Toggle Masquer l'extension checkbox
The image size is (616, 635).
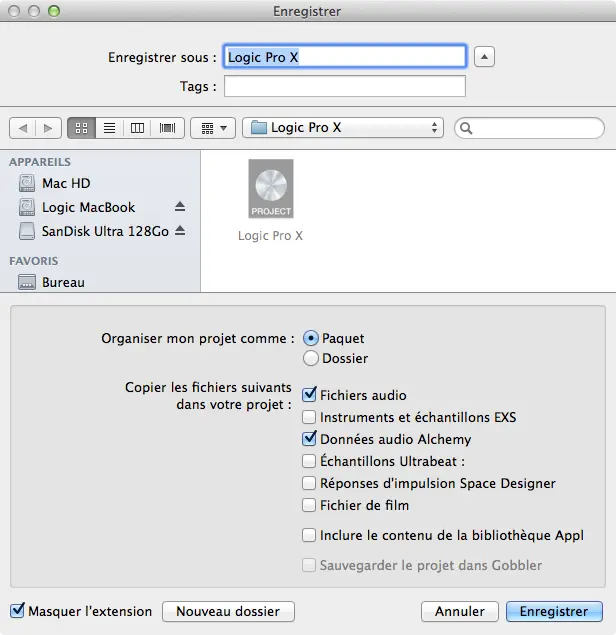click(x=17, y=611)
